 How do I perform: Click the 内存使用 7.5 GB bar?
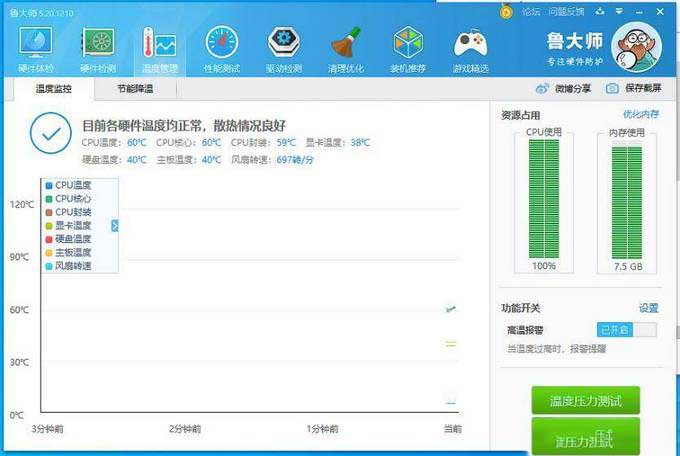tap(627, 202)
